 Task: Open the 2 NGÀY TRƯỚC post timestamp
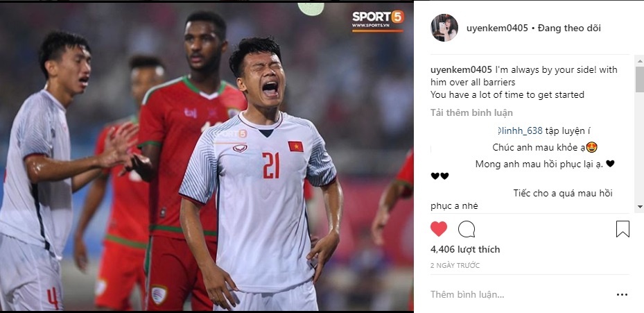tap(455, 266)
